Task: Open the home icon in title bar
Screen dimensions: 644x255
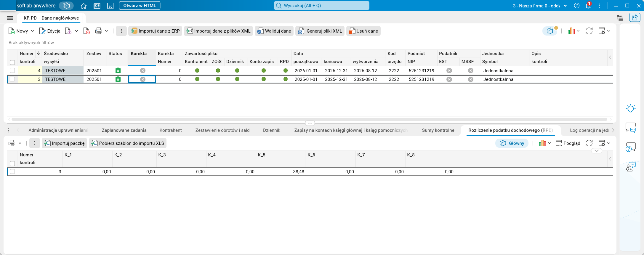Action: [84, 6]
